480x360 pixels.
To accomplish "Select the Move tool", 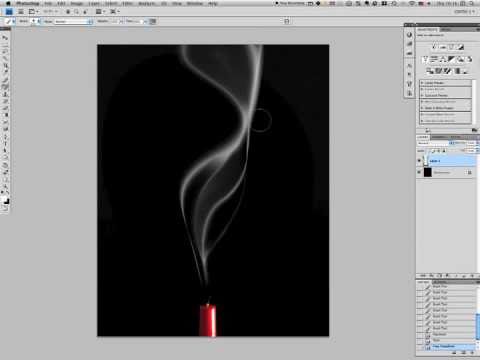I will pyautogui.click(x=5, y=38).
